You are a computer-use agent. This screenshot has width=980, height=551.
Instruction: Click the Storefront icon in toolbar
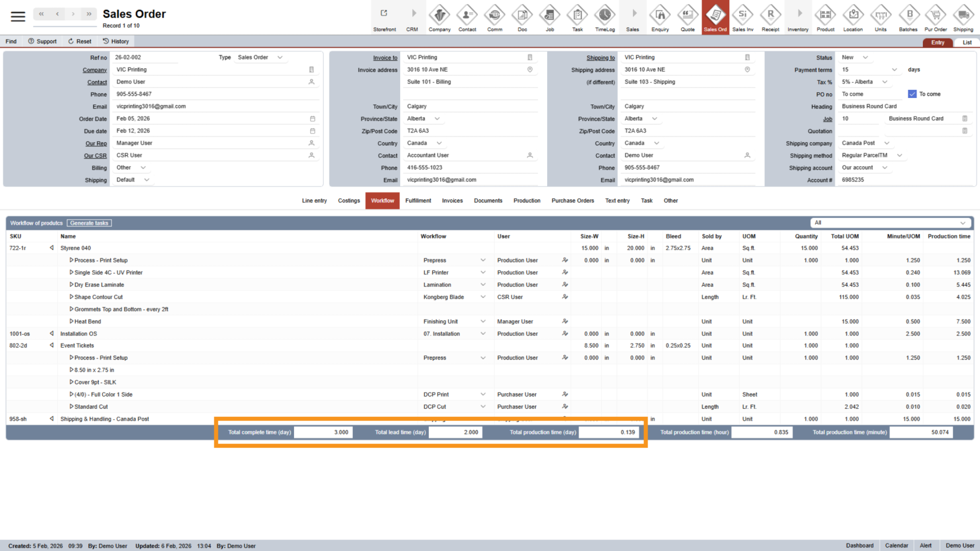click(x=384, y=17)
